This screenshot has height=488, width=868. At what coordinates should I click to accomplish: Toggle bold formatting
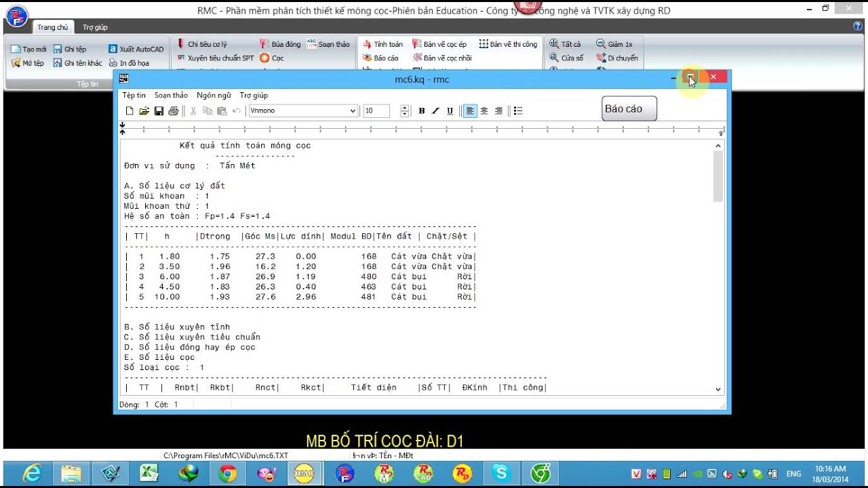coord(421,111)
